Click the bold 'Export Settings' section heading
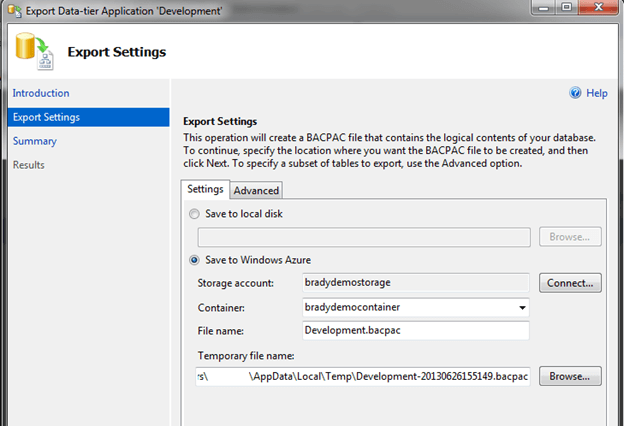 [x=220, y=121]
